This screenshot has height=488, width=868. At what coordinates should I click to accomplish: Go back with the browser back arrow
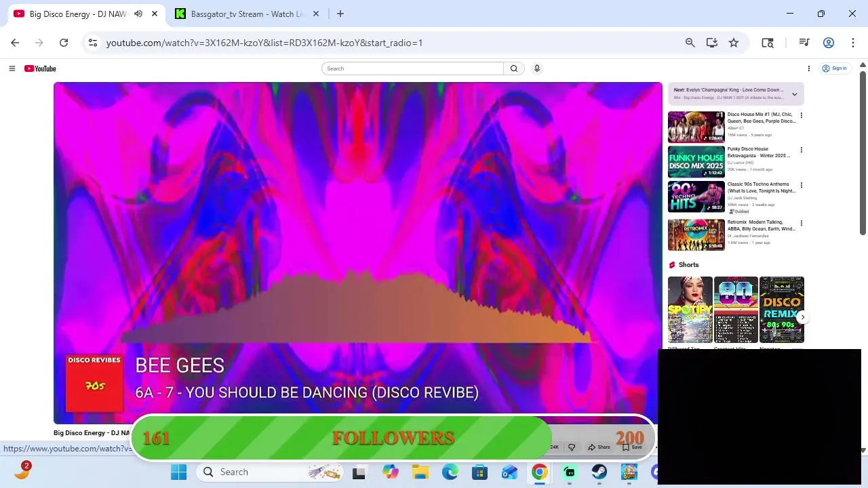[x=15, y=43]
